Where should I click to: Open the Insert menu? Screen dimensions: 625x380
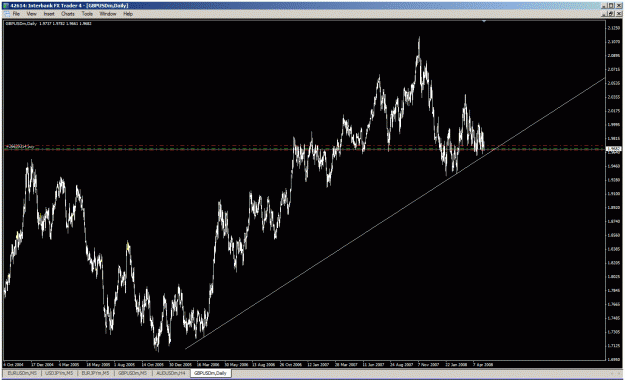point(49,14)
